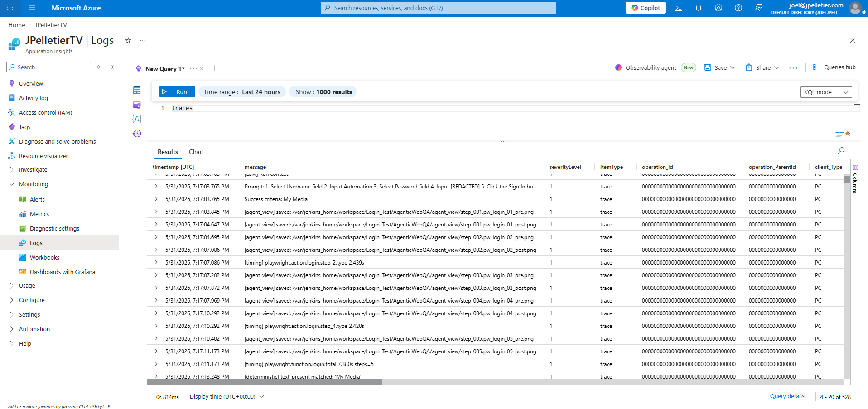Open the Query history clock icon
Screen dimensions: 868x409
tap(137, 133)
